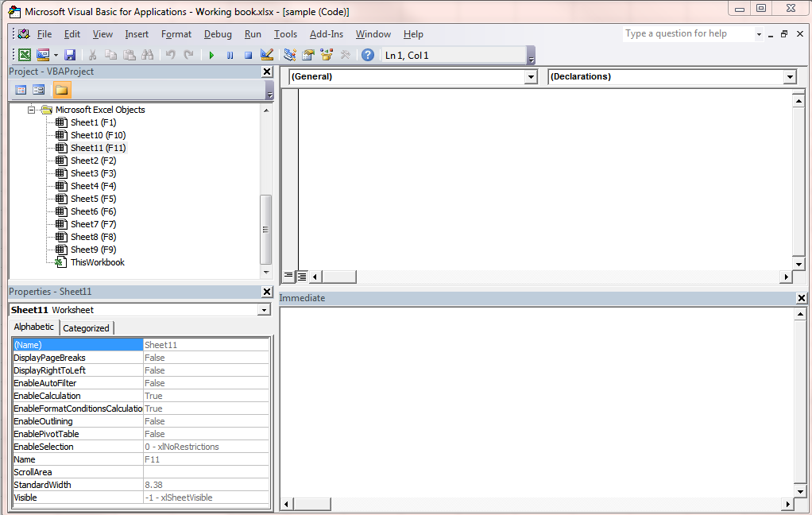
Task: Close the Project - VBAProject panel
Action: 267,72
